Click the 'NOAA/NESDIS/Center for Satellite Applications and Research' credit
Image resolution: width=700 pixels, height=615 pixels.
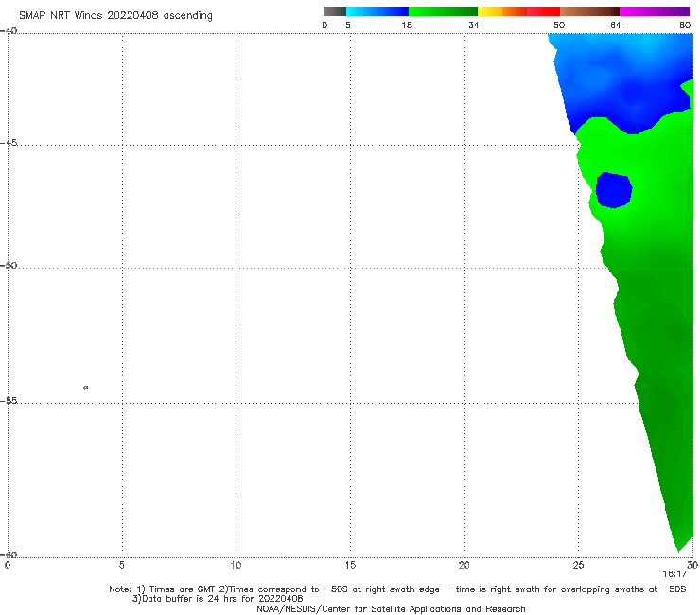391,608
